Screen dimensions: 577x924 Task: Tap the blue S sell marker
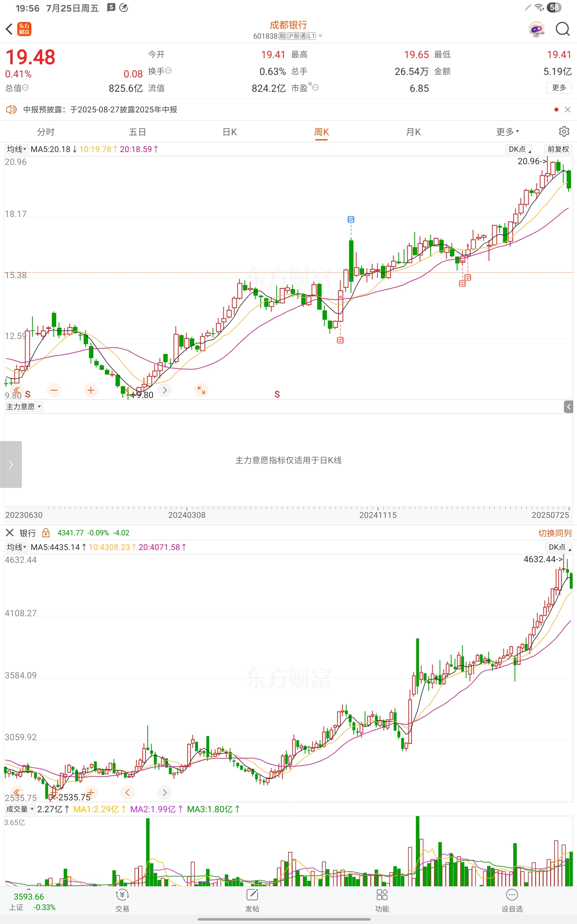point(351,219)
